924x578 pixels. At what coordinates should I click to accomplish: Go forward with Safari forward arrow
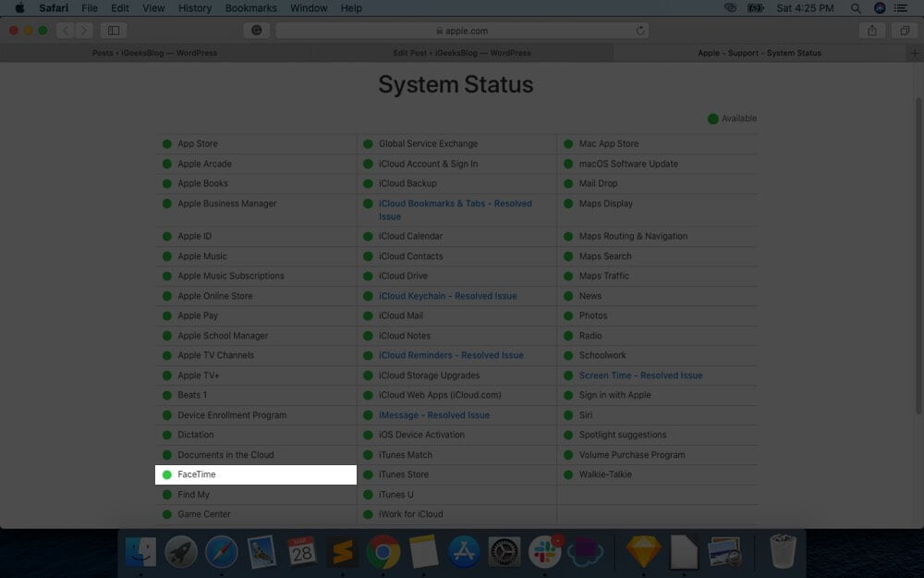tap(84, 31)
